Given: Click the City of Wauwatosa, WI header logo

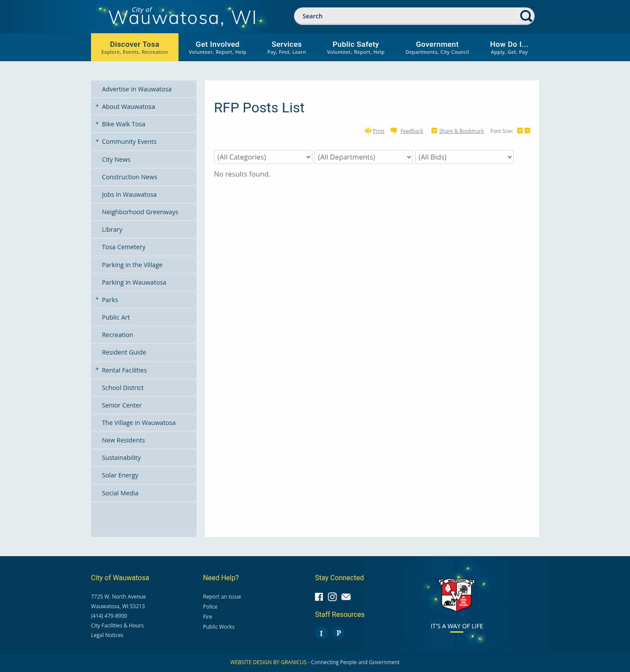Looking at the screenshot, I should [182, 17].
